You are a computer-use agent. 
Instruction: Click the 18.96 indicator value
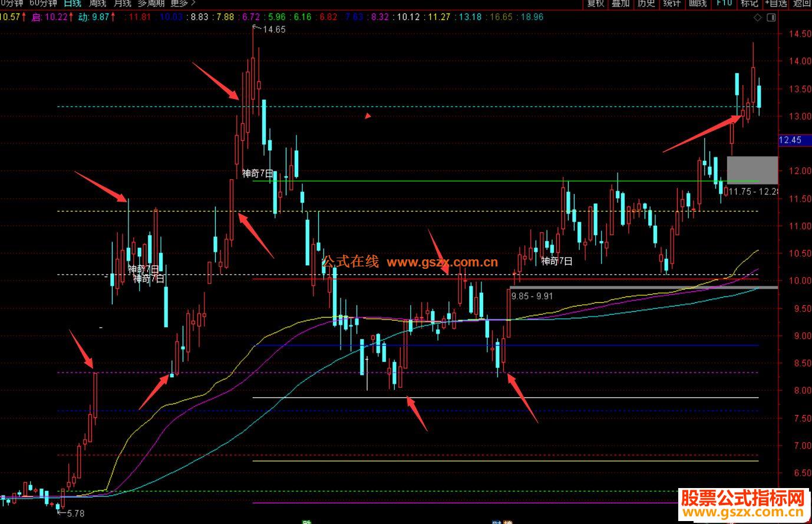(x=532, y=17)
